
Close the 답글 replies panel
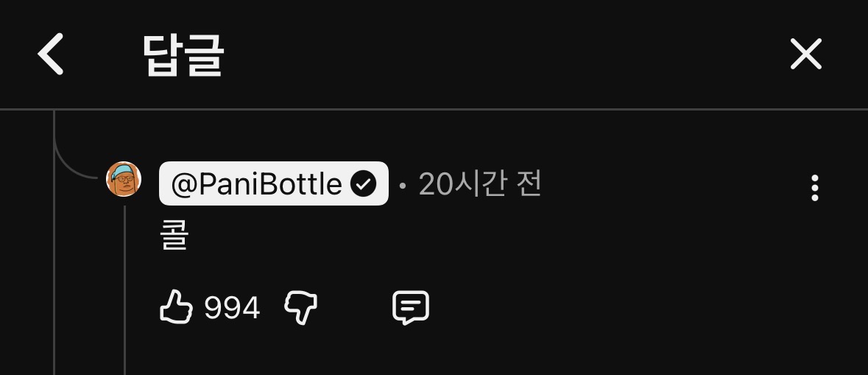(805, 54)
